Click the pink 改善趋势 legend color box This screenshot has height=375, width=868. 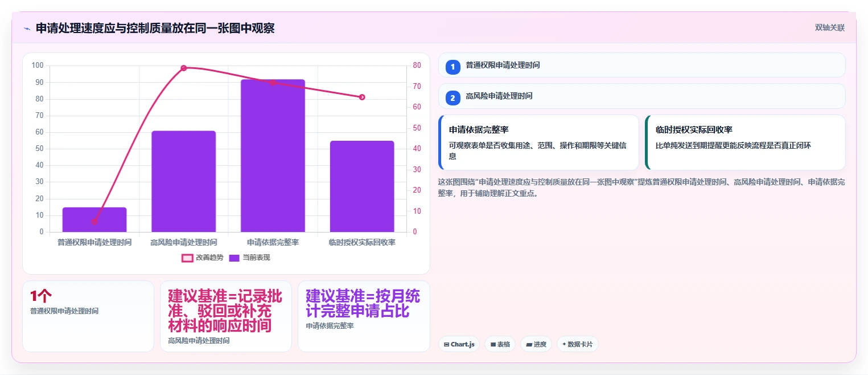[187, 258]
